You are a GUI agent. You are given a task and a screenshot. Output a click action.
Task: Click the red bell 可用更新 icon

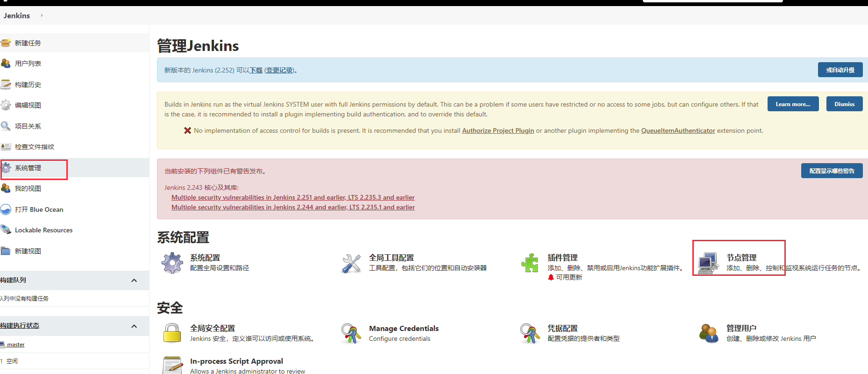(x=551, y=277)
